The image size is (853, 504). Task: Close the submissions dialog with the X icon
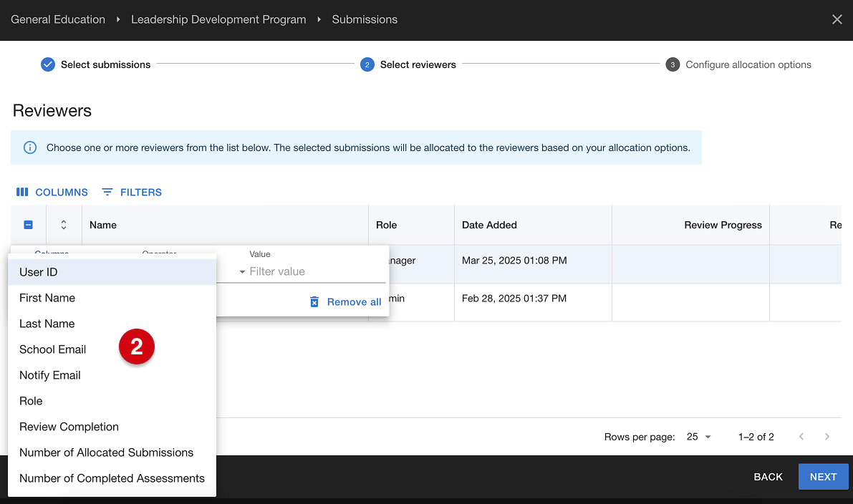[x=837, y=19]
